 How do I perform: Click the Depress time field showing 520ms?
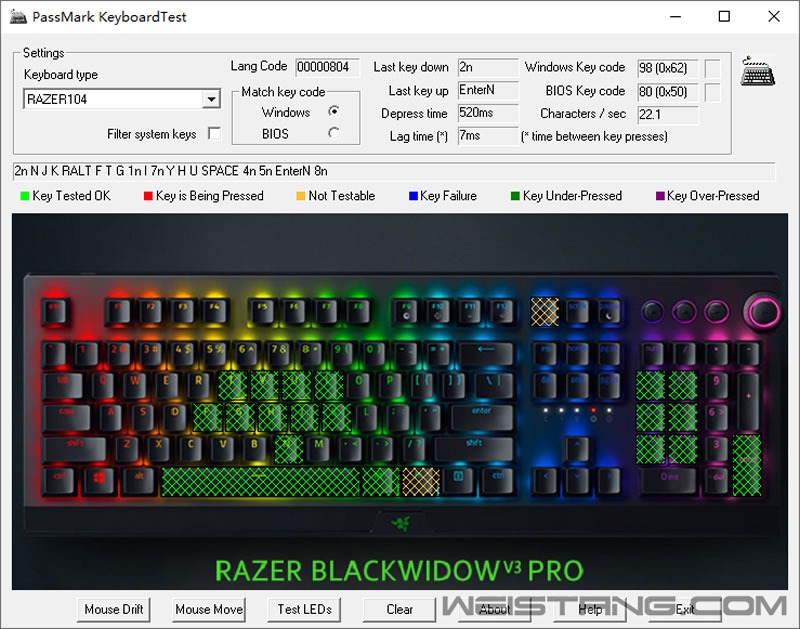[x=488, y=113]
